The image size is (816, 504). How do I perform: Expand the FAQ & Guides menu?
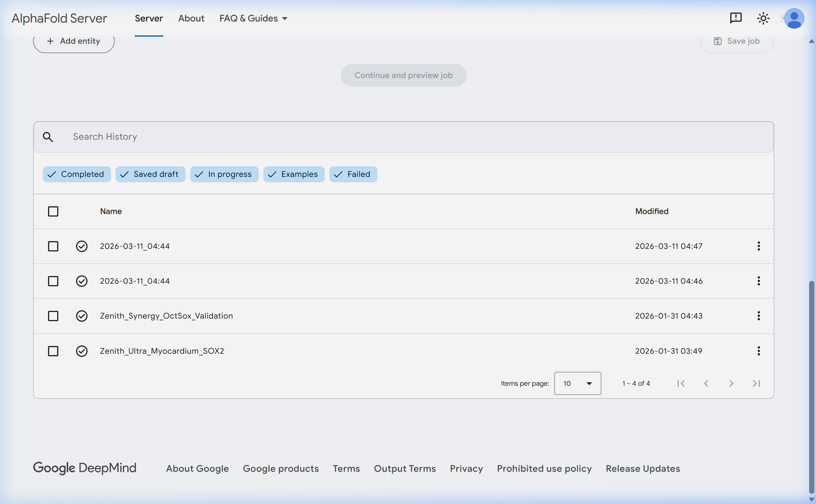click(x=253, y=18)
